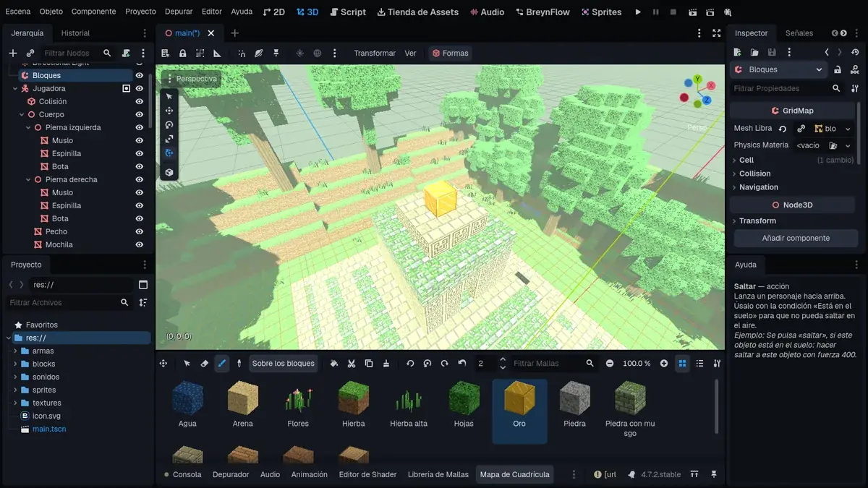The height and width of the screenshot is (488, 868).
Task: Hide the Jugadora node with its eye icon
Action: 140,88
